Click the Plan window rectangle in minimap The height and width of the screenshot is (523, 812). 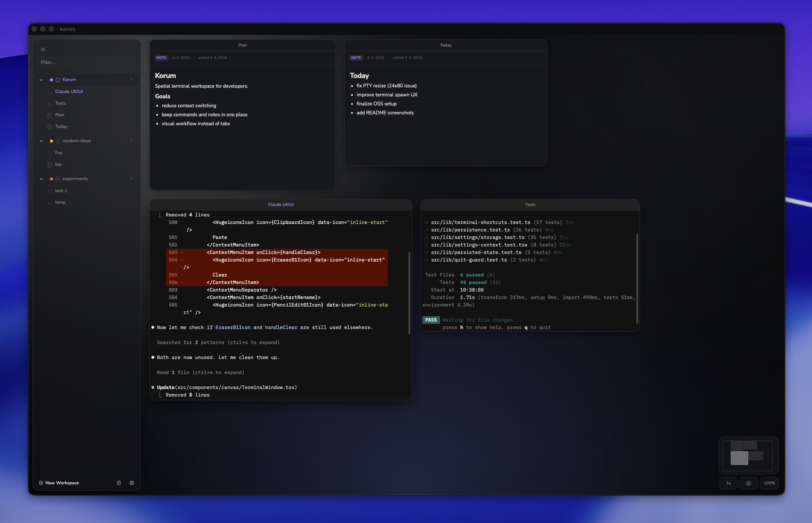coord(737,446)
